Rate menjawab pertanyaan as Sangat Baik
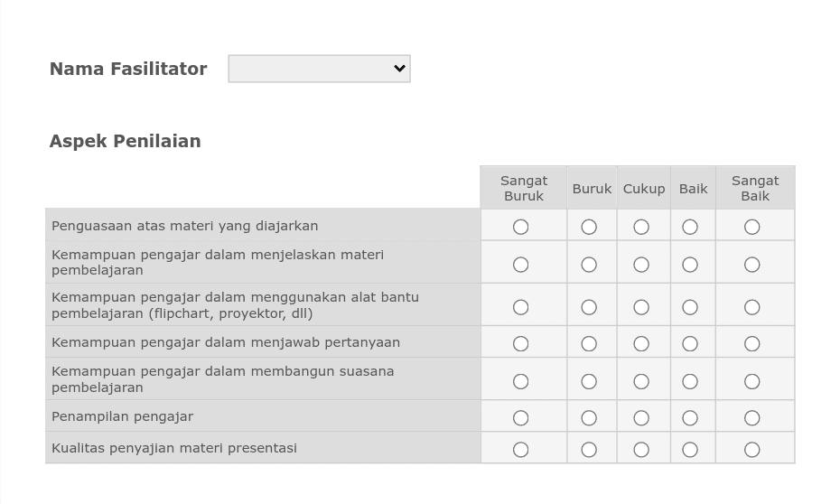The image size is (840, 504). [x=751, y=344]
